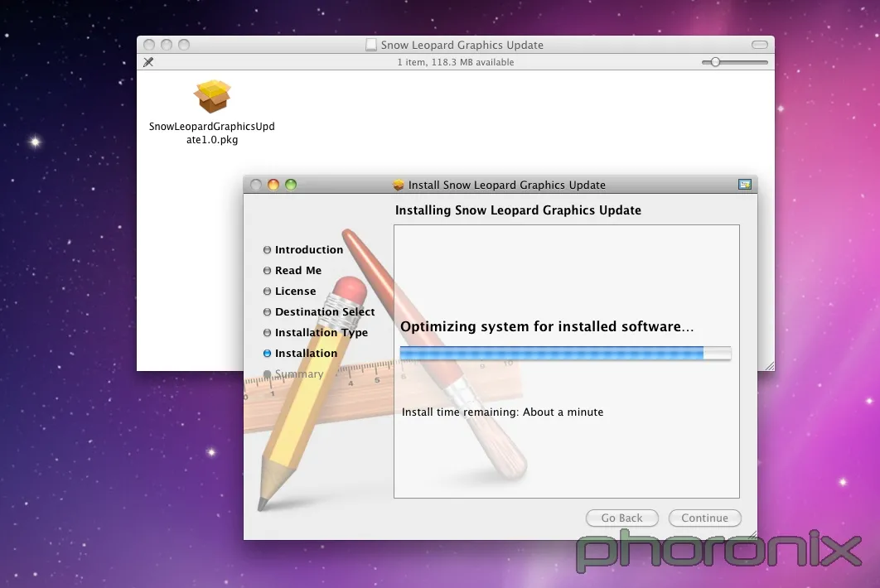Click the toolbar toggle pill in Finder window
880x588 pixels.
759,45
